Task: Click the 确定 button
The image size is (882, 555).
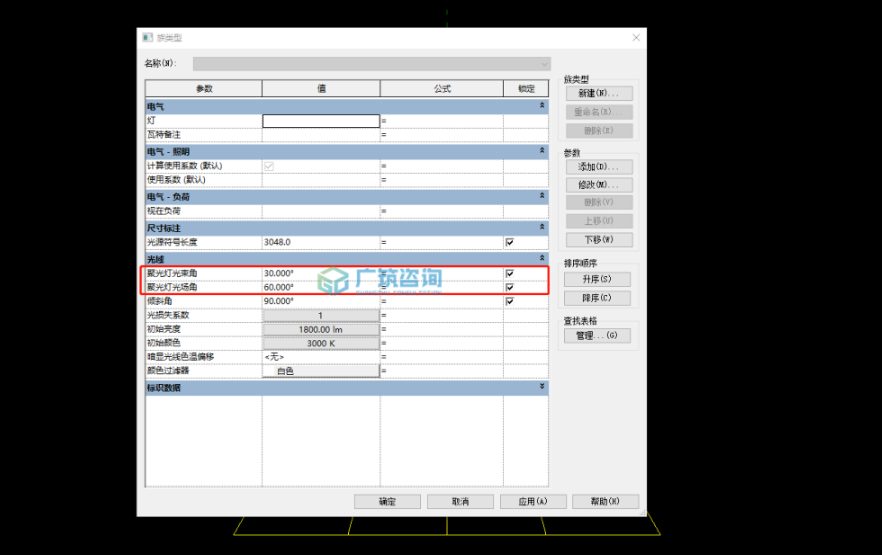Action: (388, 502)
